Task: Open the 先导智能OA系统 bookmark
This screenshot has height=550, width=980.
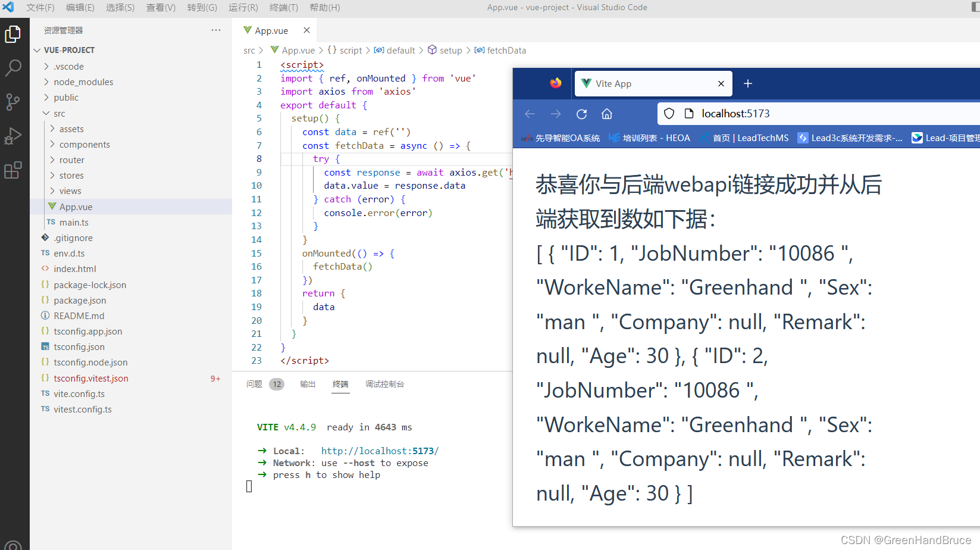Action: tap(561, 138)
